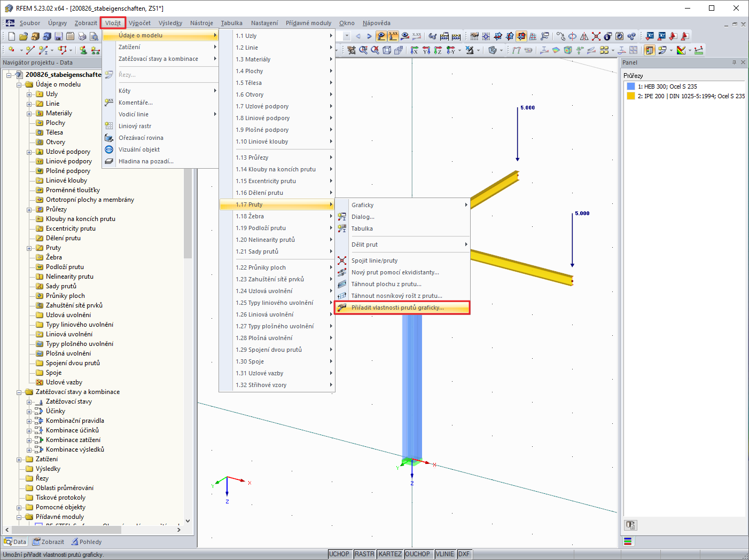
Task: Choose 'Přiřadit vlastnosti prutů graficky...' menu item
Action: pos(402,307)
